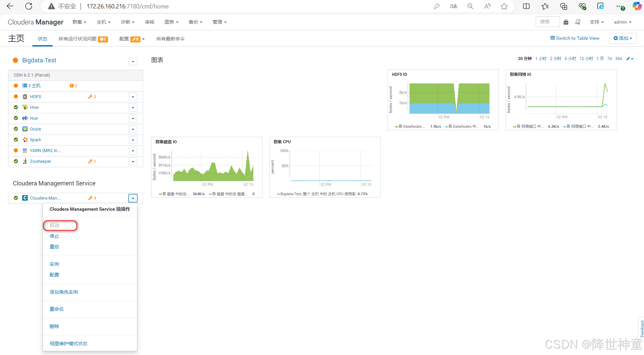Open the Bigdata-Test cluster link
The image size is (644, 355).
[39, 60]
